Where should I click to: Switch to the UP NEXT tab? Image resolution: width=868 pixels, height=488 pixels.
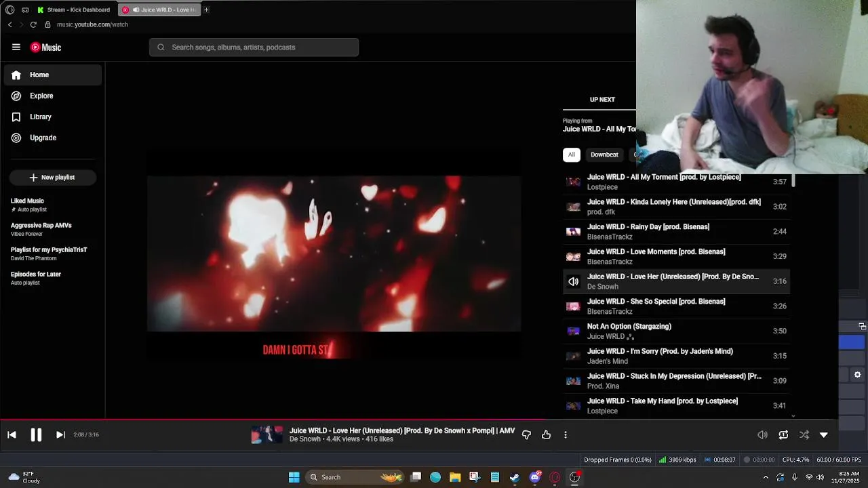[x=602, y=100]
